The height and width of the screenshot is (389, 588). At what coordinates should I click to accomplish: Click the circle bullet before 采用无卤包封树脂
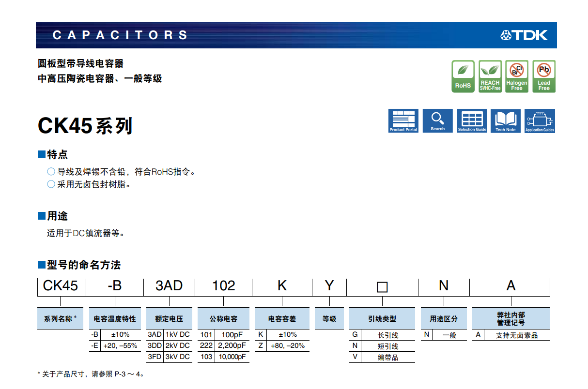pos(51,184)
